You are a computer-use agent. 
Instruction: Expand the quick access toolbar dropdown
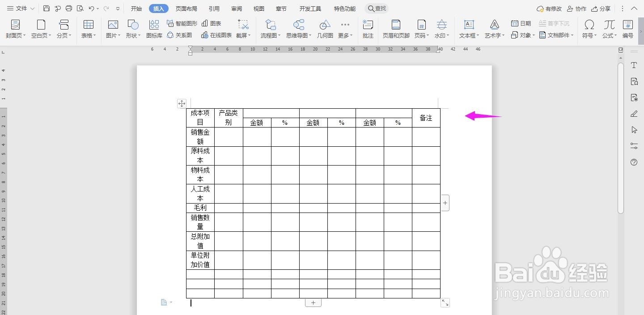click(118, 9)
